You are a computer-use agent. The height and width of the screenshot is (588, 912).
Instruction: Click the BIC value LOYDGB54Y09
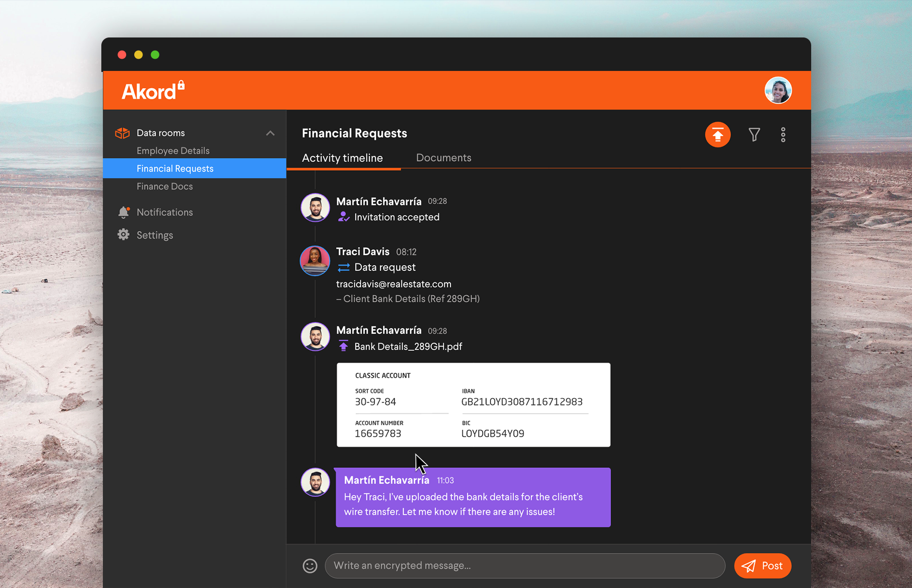coord(492,434)
